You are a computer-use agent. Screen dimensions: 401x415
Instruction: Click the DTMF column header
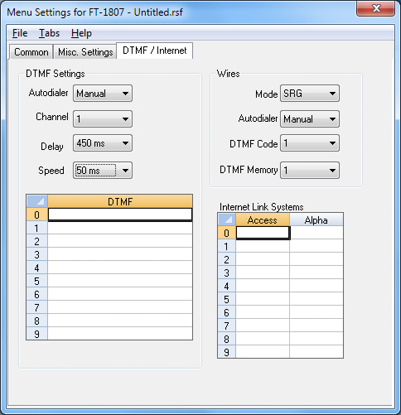(x=120, y=202)
